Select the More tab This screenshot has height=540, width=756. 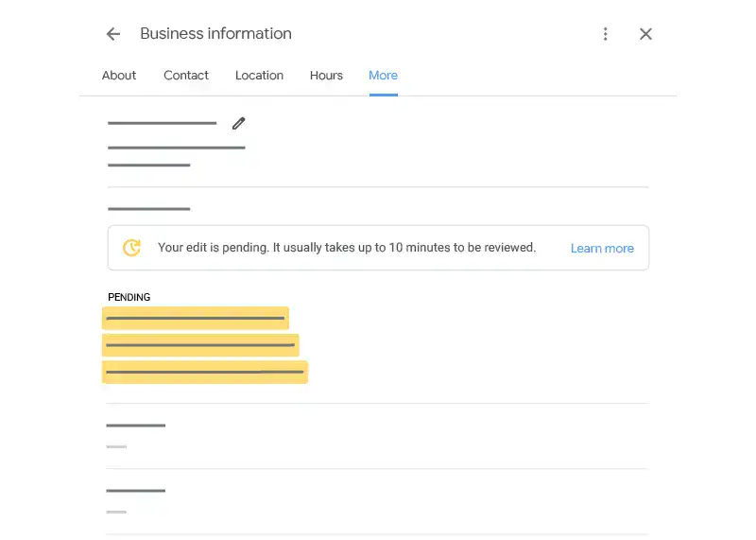tap(383, 76)
